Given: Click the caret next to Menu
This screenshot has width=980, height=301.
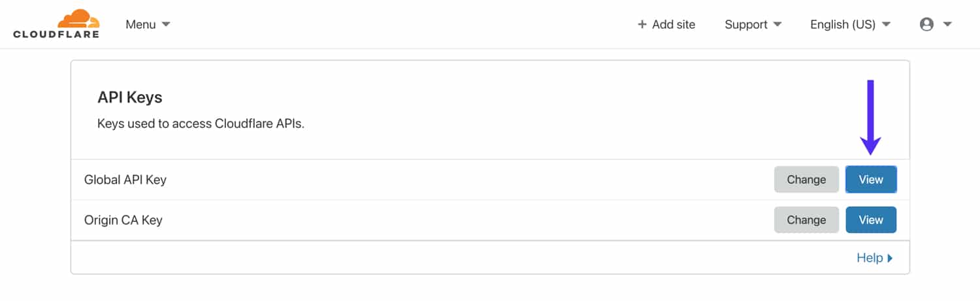Looking at the screenshot, I should tap(166, 24).
